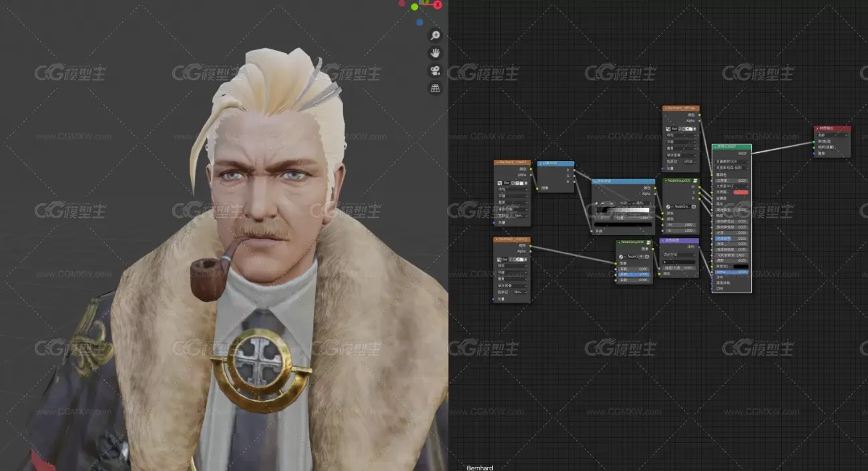Open image browser icon in Bernhard_norm node
The width and height of the screenshot is (868, 471).
[499, 260]
